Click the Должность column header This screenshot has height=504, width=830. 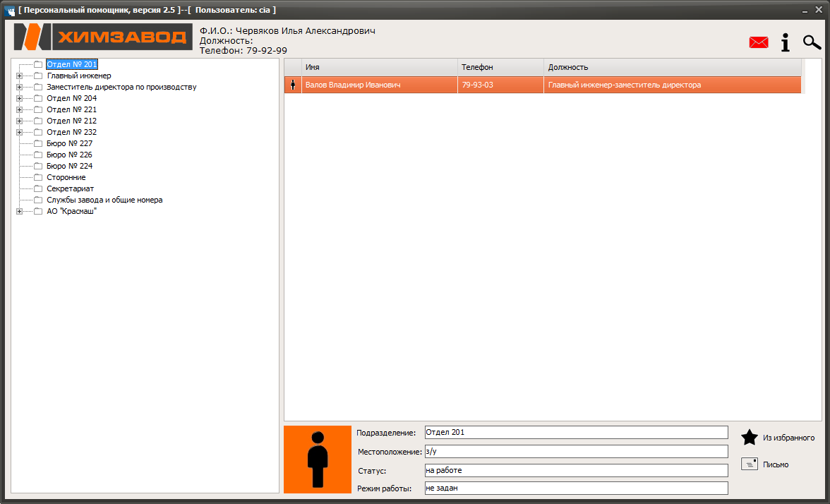(672, 67)
